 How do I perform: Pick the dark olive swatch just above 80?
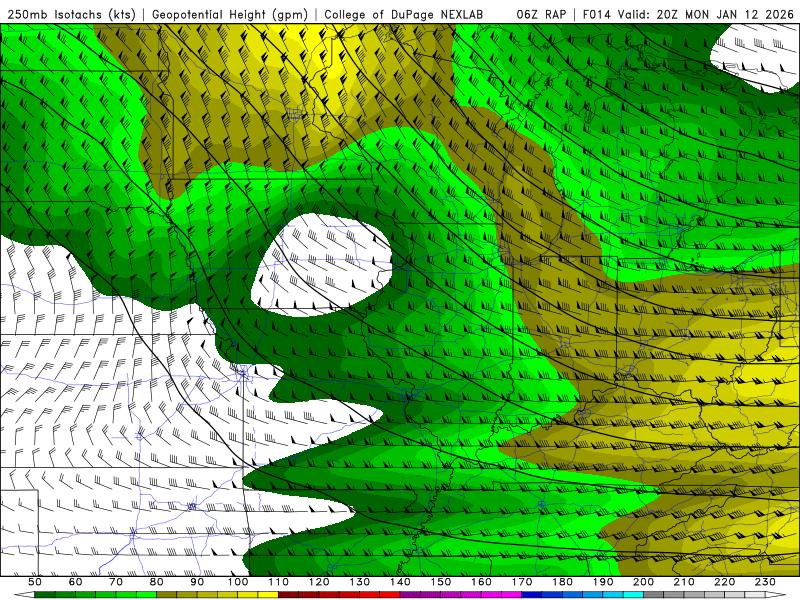tap(166, 595)
